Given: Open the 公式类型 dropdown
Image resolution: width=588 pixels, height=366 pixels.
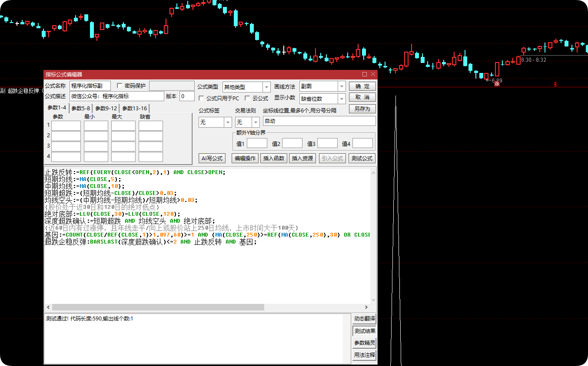Looking at the screenshot, I should point(246,87).
